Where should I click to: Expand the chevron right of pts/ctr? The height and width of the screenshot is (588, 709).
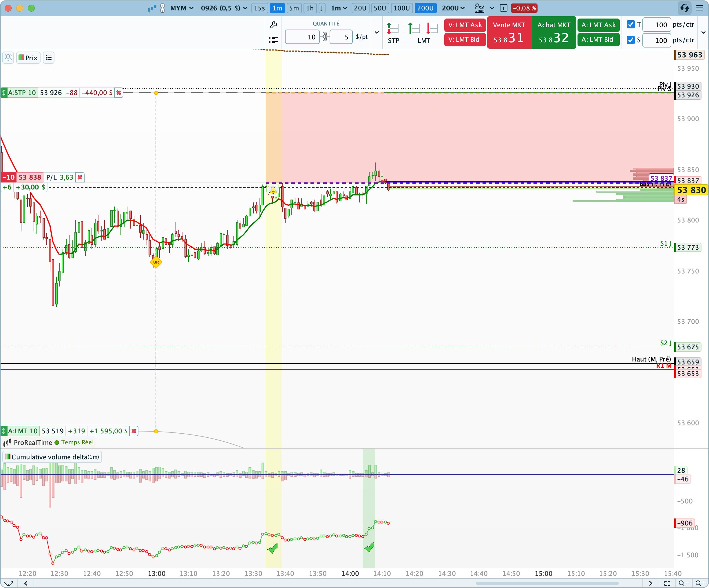[703, 32]
